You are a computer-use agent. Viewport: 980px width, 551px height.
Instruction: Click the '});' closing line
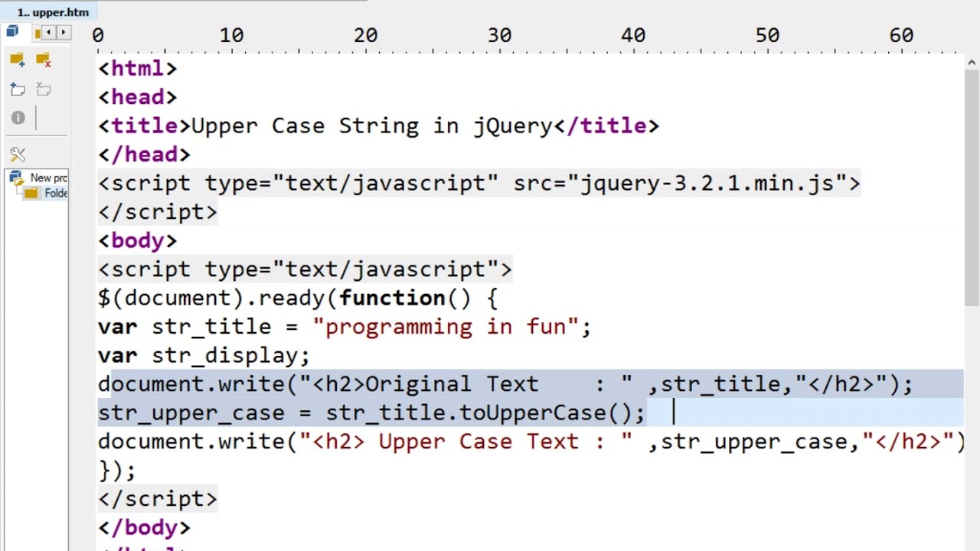pos(117,471)
